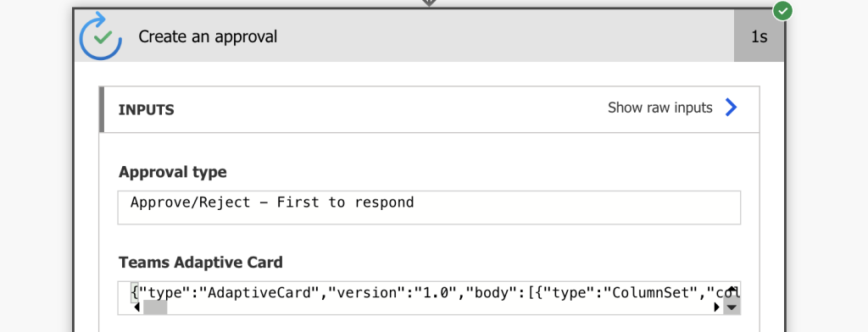Click inside the Approval type value field

[x=429, y=207]
